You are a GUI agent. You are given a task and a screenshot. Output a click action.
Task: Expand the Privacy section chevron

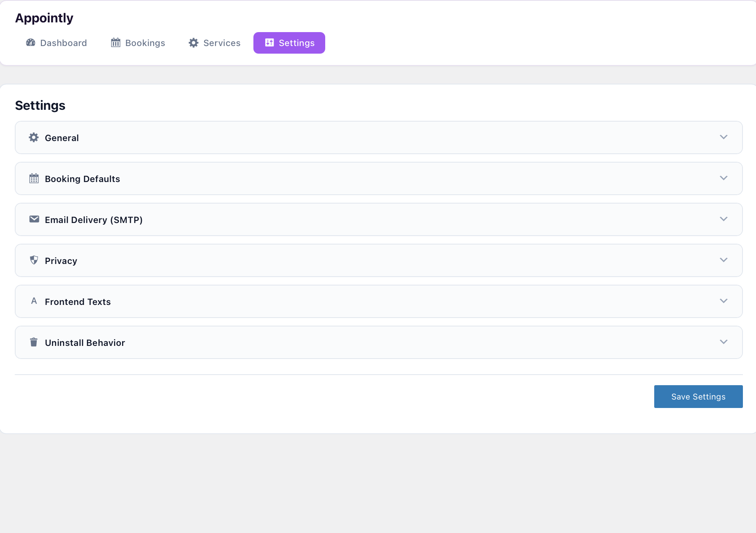[723, 260]
